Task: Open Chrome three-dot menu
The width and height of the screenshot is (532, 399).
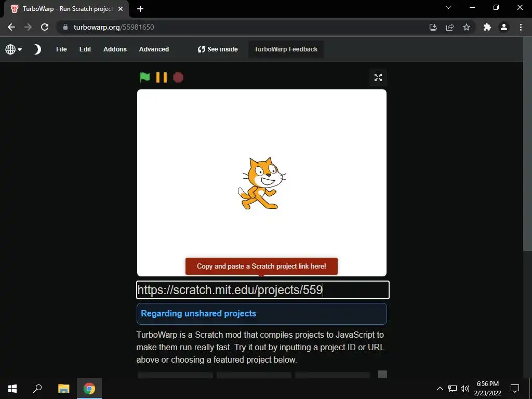Action: pos(521,27)
